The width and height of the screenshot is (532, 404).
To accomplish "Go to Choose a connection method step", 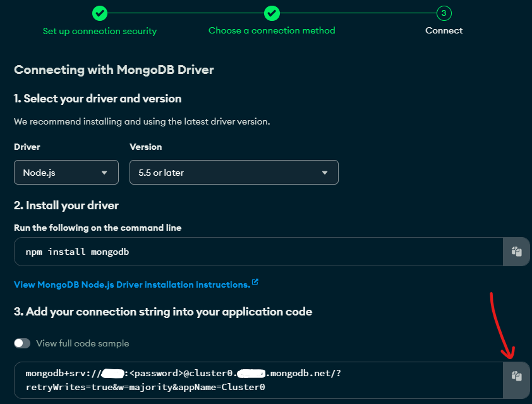I will coord(272,30).
